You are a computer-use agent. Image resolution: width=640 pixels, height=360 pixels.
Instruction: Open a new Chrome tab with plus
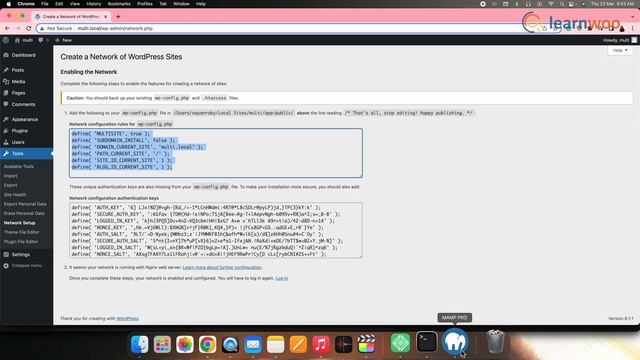(x=118, y=17)
